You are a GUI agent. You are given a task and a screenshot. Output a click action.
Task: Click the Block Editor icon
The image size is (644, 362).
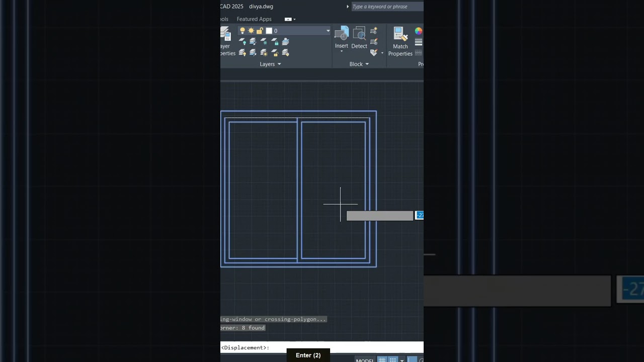point(374,42)
